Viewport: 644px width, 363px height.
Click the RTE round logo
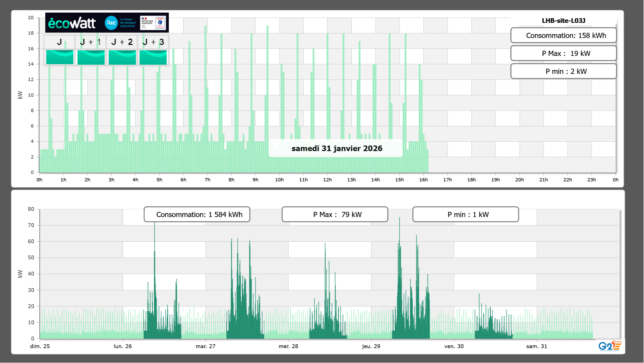(111, 23)
